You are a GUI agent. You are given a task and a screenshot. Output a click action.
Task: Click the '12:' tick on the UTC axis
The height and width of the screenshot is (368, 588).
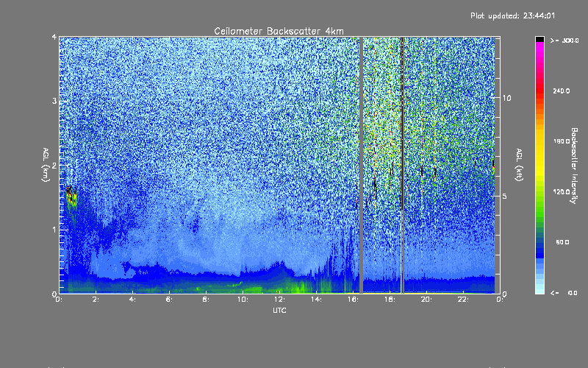tap(279, 300)
